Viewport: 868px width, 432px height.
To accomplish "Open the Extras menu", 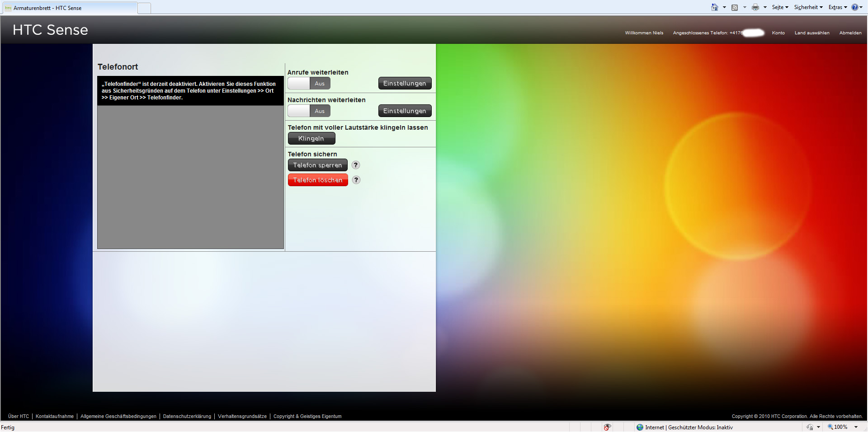I will pyautogui.click(x=838, y=7).
